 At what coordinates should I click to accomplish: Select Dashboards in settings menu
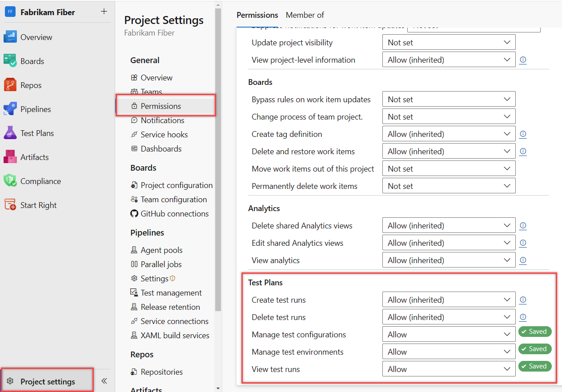coord(161,149)
